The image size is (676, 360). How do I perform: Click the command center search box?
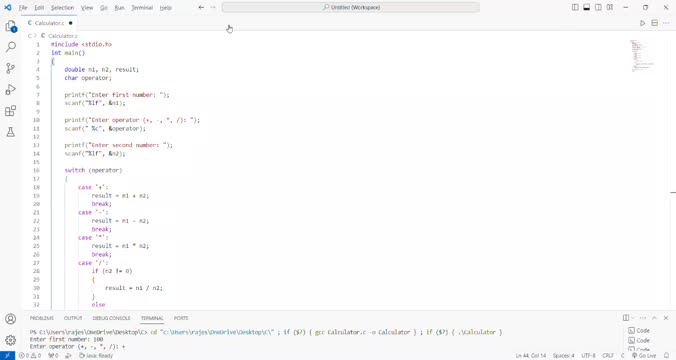pyautogui.click(x=351, y=7)
